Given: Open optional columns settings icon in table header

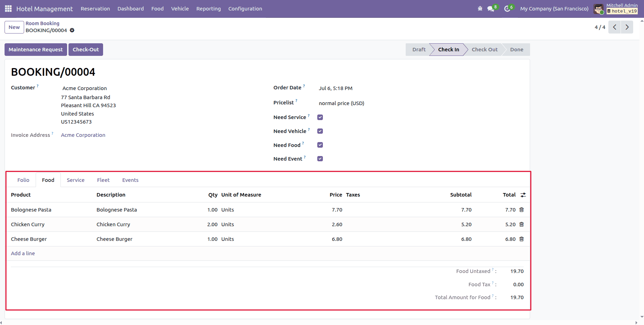Looking at the screenshot, I should pyautogui.click(x=523, y=195).
